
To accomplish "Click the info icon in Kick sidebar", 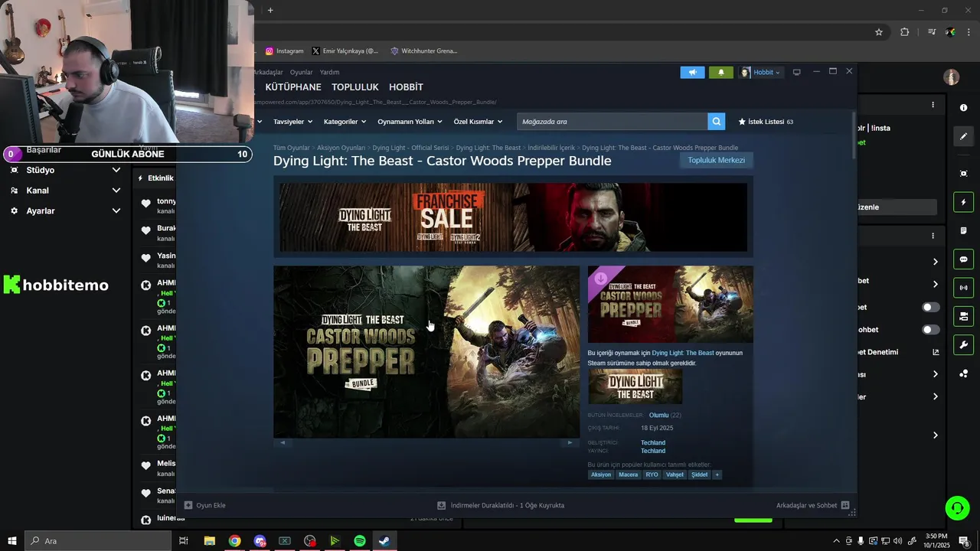I will pos(963,108).
